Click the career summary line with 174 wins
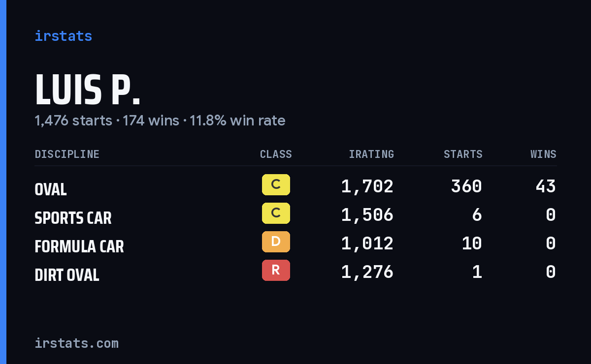This screenshot has height=364, width=591. [x=160, y=121]
